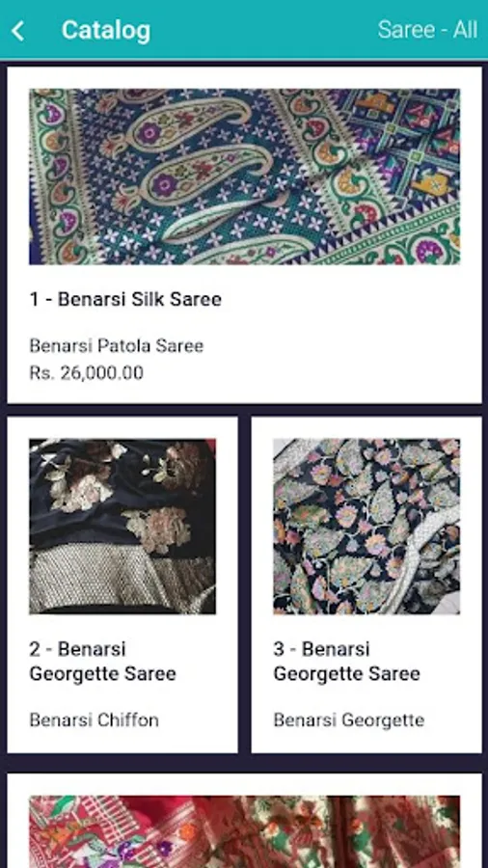Open the dark floral chiffon saree image
This screenshot has width=488, height=868.
[x=122, y=526]
